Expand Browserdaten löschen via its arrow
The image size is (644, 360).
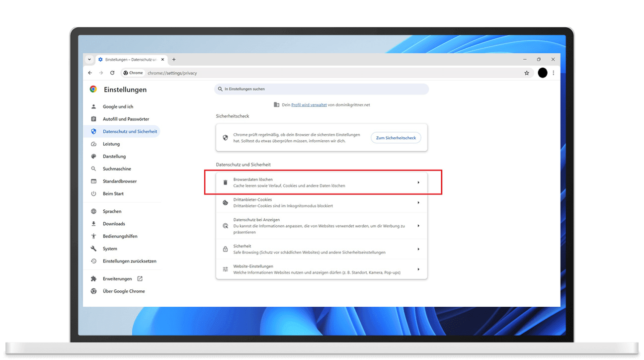tap(418, 182)
